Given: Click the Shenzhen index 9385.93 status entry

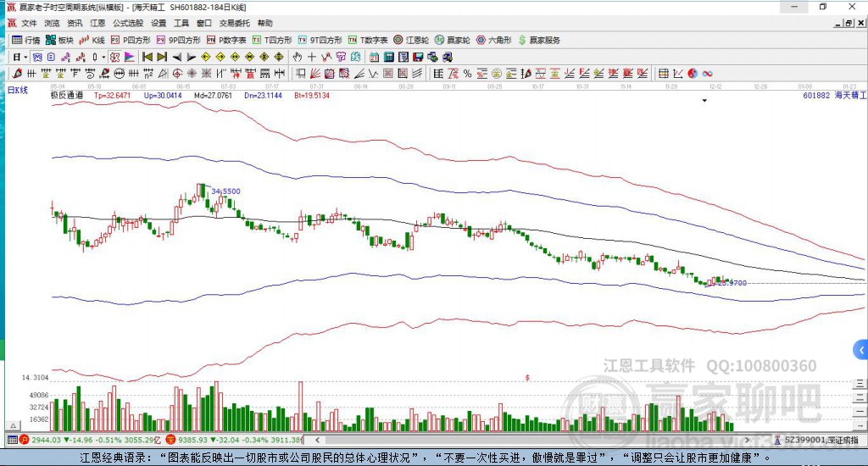Looking at the screenshot, I should click(x=236, y=440).
